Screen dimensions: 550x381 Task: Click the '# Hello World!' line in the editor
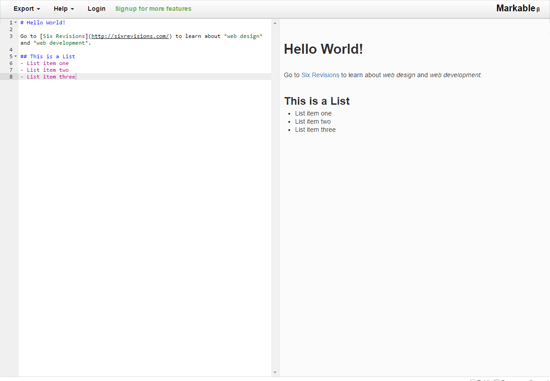43,22
